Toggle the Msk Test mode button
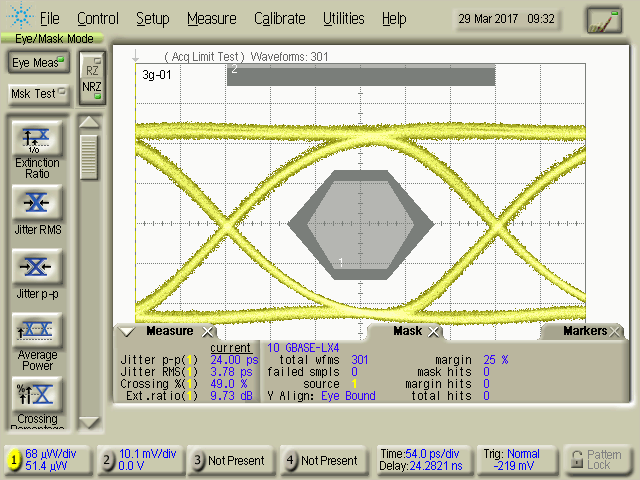This screenshot has height=480, width=640. click(37, 93)
